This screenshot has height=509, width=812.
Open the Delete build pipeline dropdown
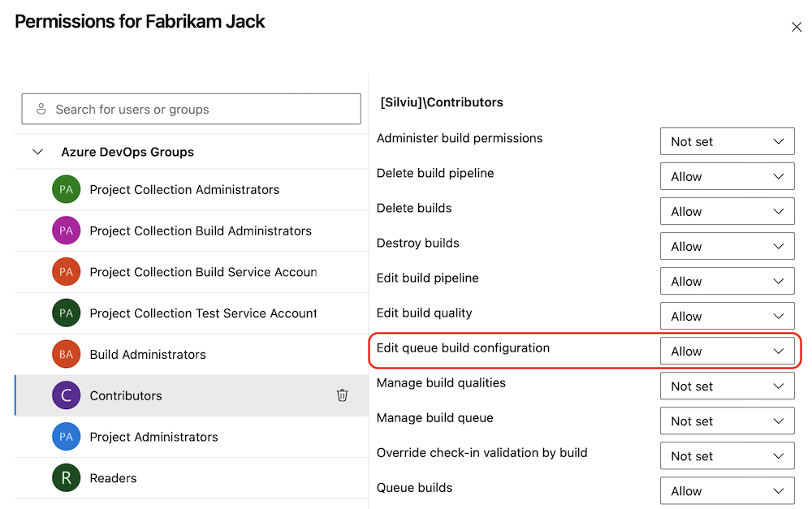click(x=727, y=176)
